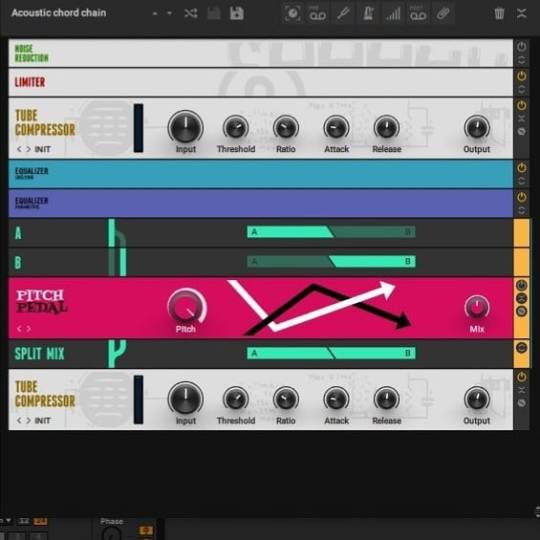Click hexagon settings icon on first Tube Compressor

(521, 131)
